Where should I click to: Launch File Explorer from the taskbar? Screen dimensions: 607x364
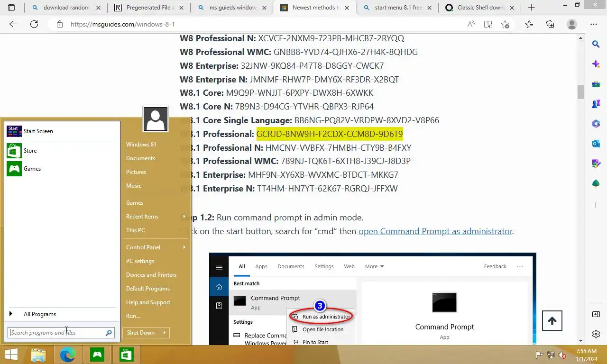coord(38,355)
